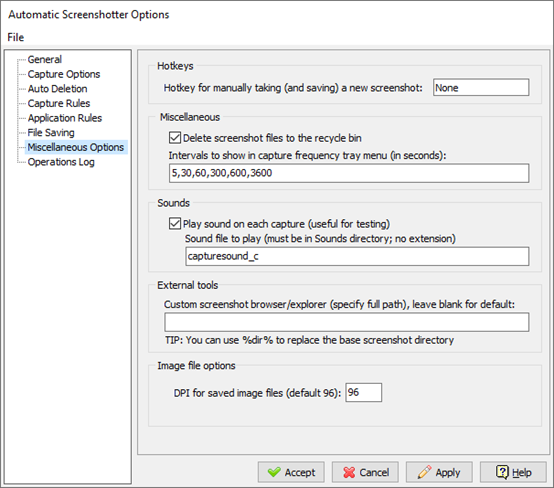Click the DPI value field
This screenshot has width=554, height=488.
[x=364, y=392]
